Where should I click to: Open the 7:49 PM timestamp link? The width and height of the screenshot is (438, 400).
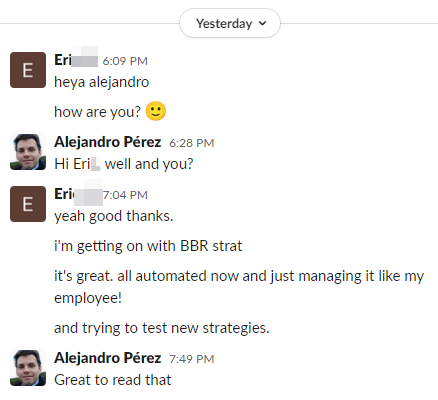[x=192, y=359]
